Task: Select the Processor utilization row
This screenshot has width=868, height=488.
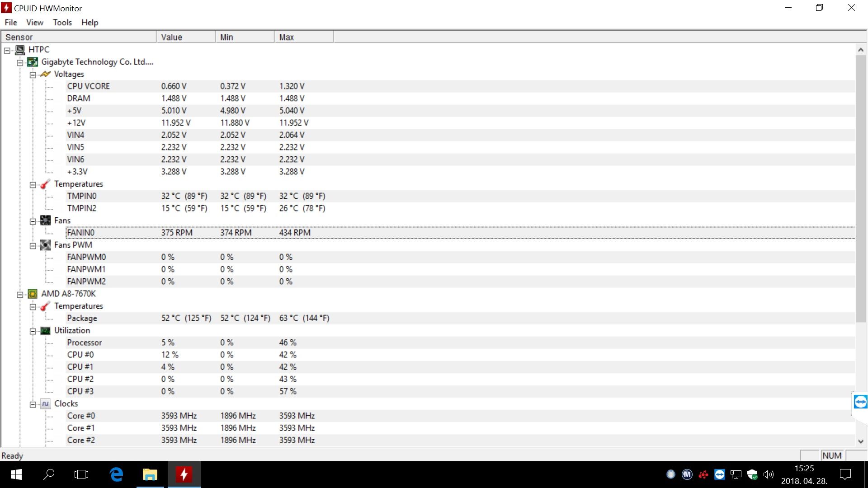Action: [460, 343]
